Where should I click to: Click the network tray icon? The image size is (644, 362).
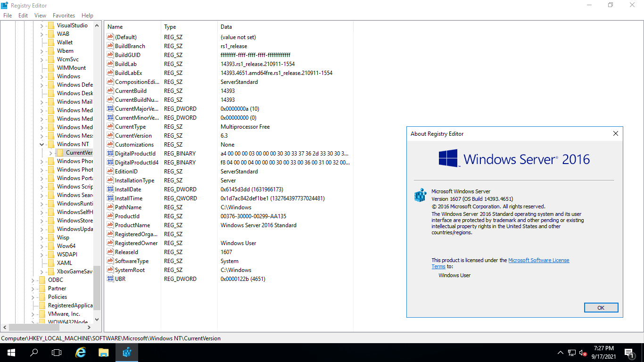tap(572, 353)
